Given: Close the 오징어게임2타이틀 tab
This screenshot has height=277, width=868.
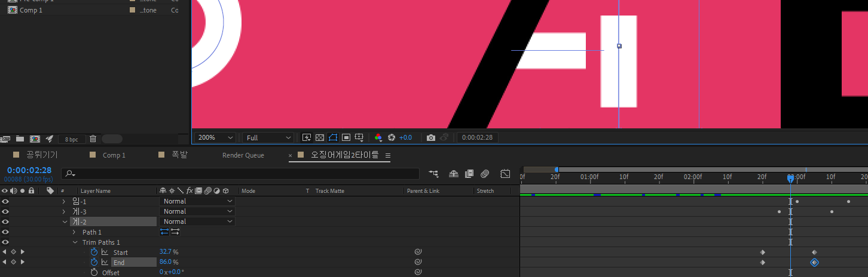Looking at the screenshot, I should click(291, 156).
